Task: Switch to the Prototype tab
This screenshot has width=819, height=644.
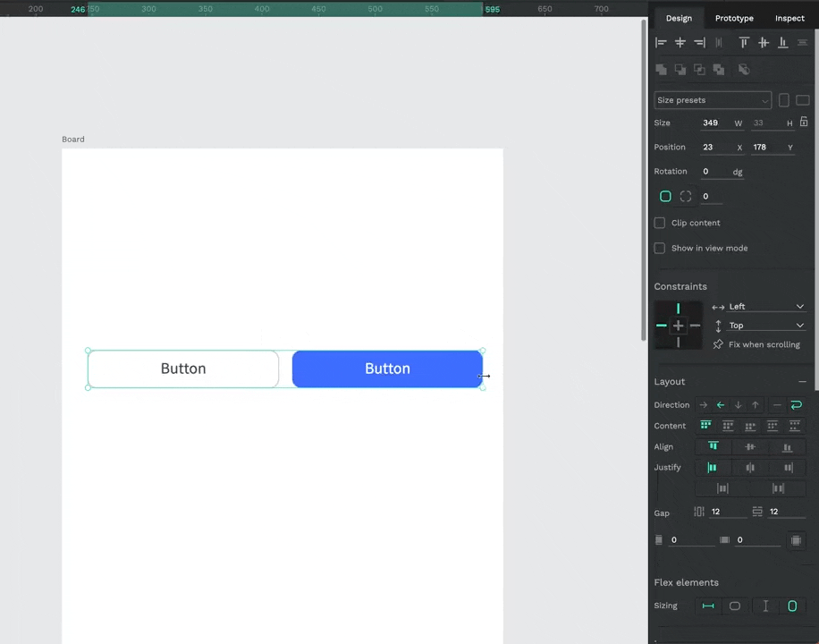Action: tap(734, 18)
